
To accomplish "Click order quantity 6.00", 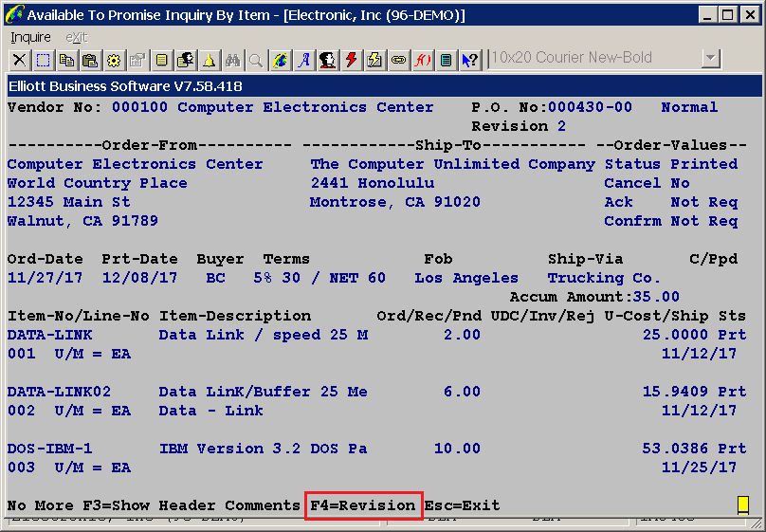I will pyautogui.click(x=462, y=392).
